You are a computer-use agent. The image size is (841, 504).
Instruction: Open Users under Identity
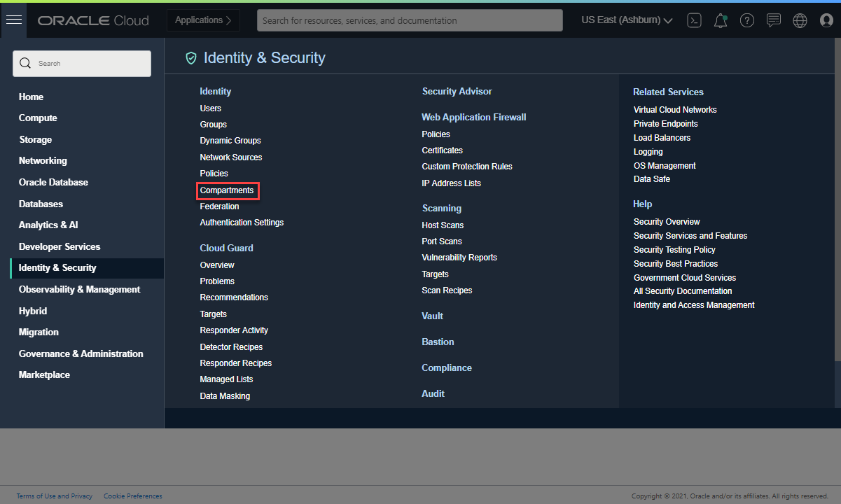click(x=211, y=108)
